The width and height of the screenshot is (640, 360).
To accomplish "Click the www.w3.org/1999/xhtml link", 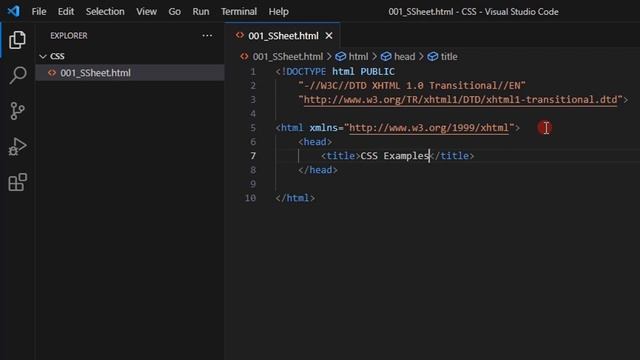I will pos(429,128).
